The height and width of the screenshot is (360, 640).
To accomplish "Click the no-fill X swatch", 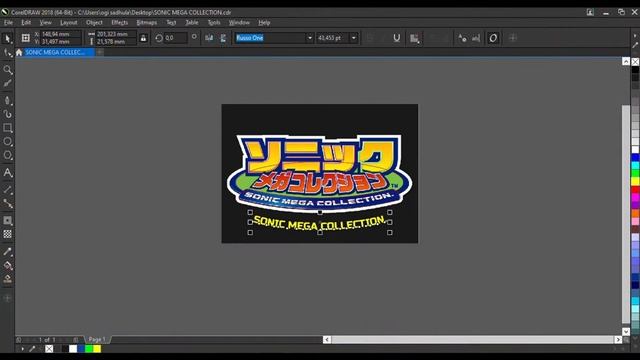I will point(49,349).
